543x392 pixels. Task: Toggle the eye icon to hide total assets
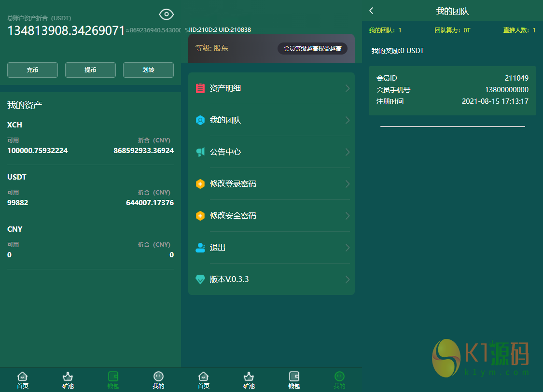coord(167,14)
